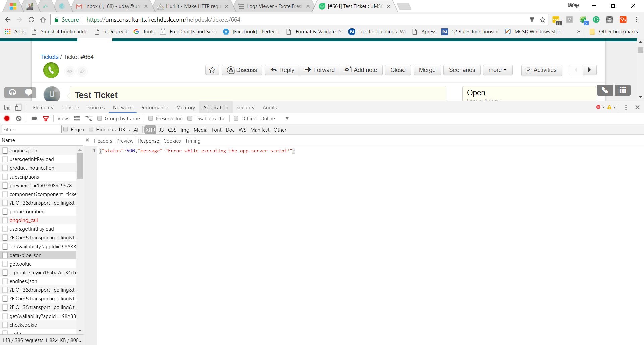Toggle the device toolbar icon
Screen dimensions: 644x345
(x=18, y=107)
